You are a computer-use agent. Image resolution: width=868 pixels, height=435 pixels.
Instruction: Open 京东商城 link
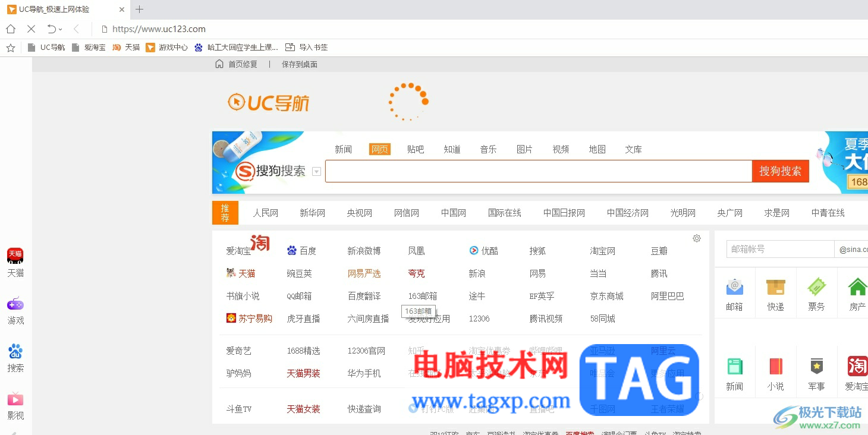click(x=607, y=296)
